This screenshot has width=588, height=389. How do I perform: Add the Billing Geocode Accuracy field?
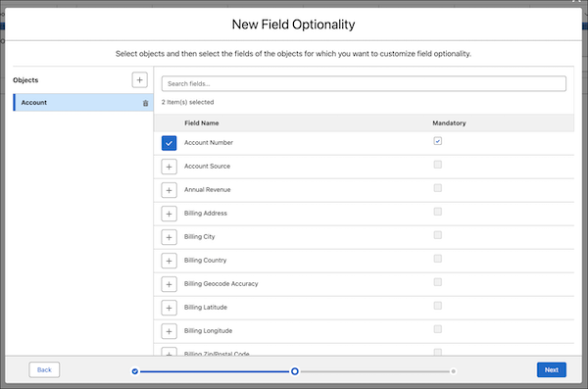click(170, 284)
